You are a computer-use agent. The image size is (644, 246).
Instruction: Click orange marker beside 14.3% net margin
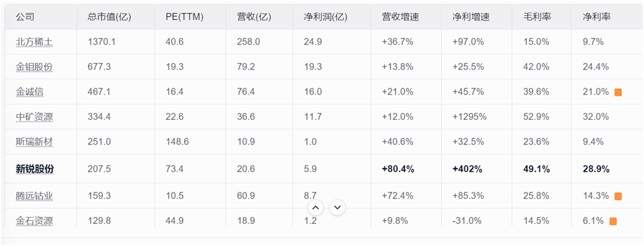[x=618, y=196]
